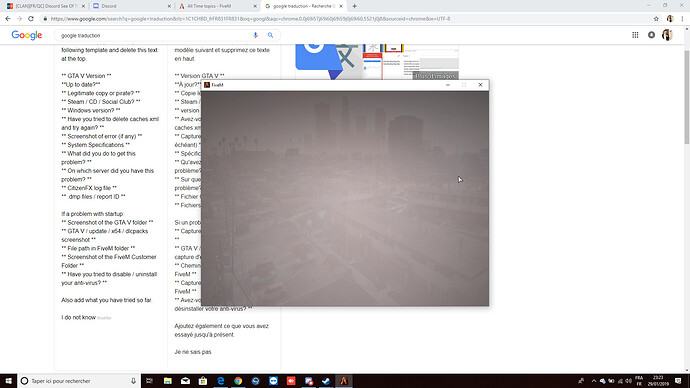The height and width of the screenshot is (388, 690).
Task: Open Google notifications bell icon
Action: pos(651,35)
